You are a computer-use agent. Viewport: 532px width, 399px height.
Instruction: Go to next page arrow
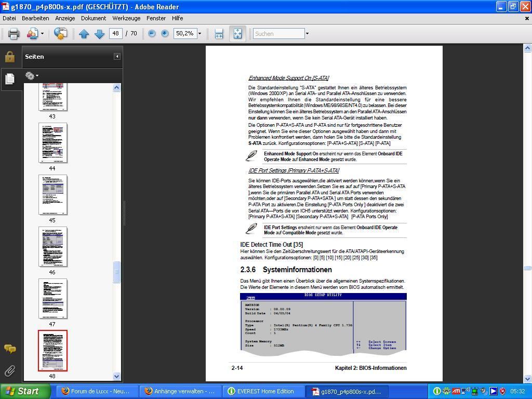tap(99, 34)
